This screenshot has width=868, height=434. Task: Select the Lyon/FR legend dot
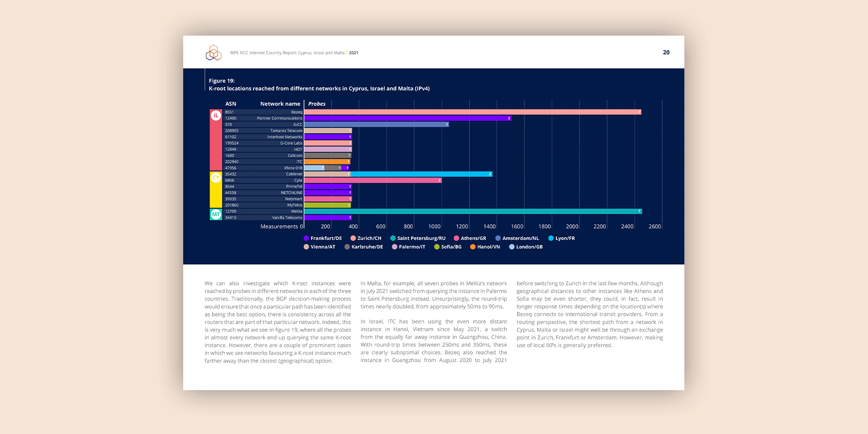click(x=551, y=238)
